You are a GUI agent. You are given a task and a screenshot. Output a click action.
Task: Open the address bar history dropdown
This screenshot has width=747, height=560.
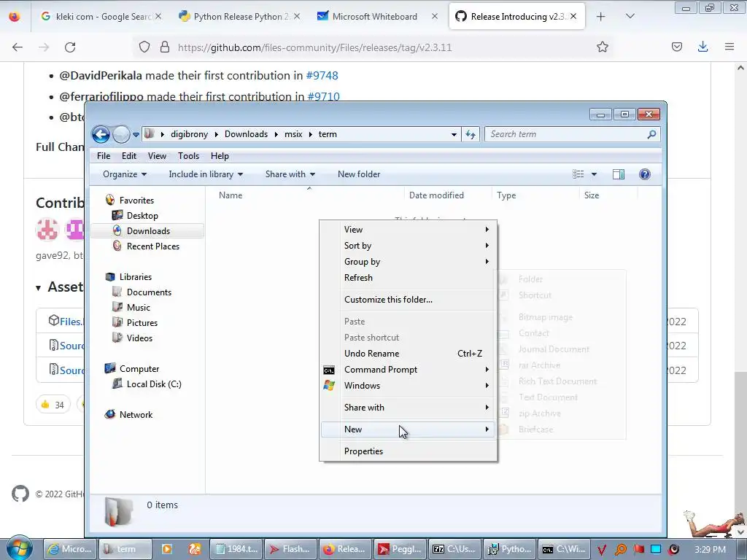pyautogui.click(x=454, y=135)
